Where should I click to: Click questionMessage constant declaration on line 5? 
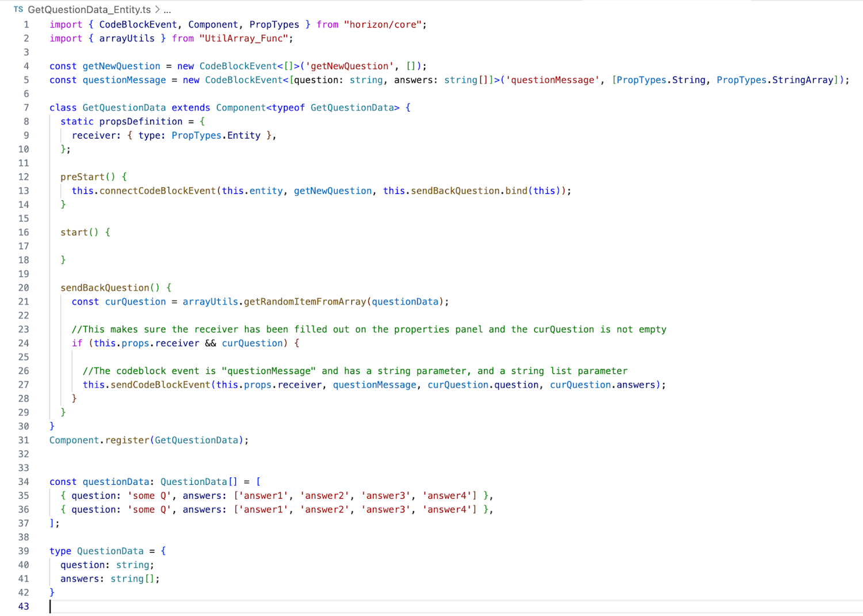click(x=124, y=80)
